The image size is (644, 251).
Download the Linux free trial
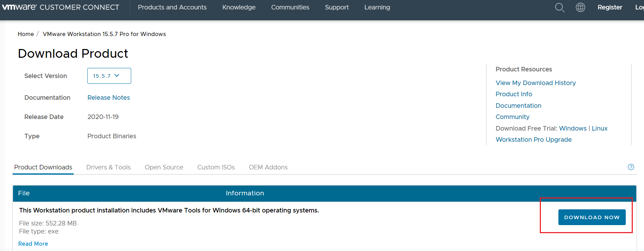(600, 128)
